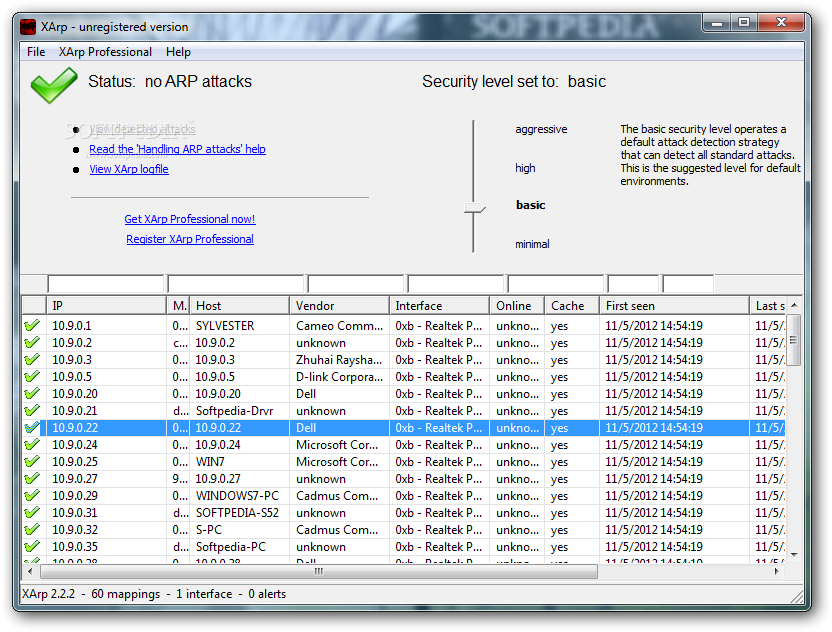Click the green check icon in row 10.9.0.25

click(32, 461)
